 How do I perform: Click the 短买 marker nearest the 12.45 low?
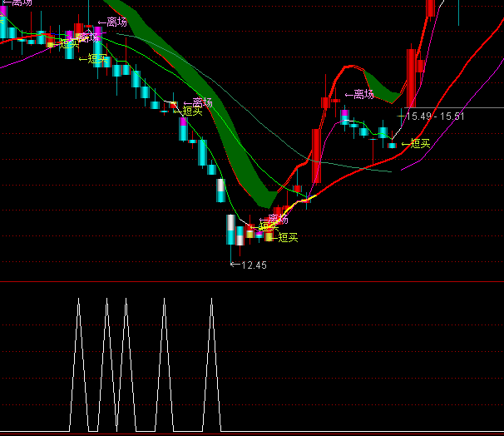[287, 238]
